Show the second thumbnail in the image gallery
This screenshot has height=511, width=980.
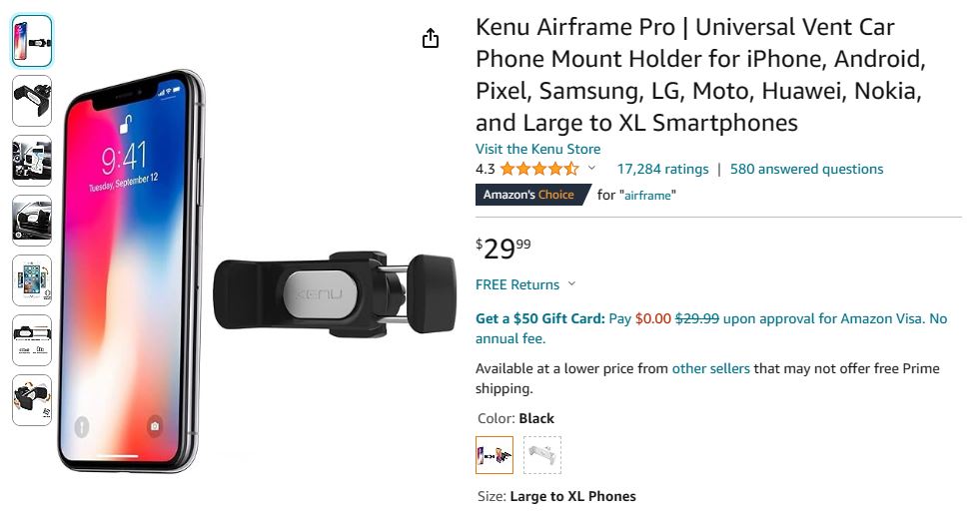point(32,101)
